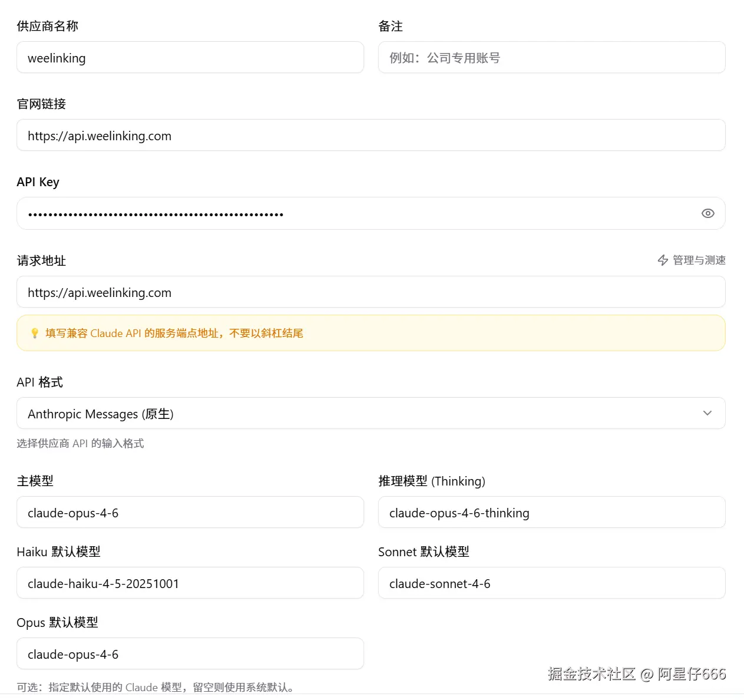Click the 请求地址 endpoint field
The width and height of the screenshot is (744, 700).
pyautogui.click(x=371, y=292)
